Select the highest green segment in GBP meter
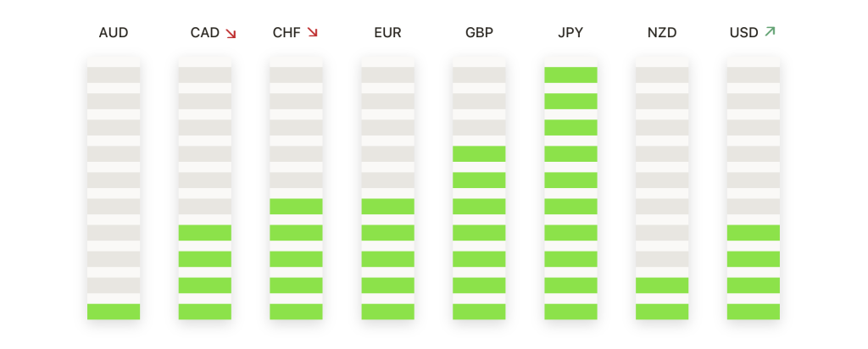 [x=479, y=153]
